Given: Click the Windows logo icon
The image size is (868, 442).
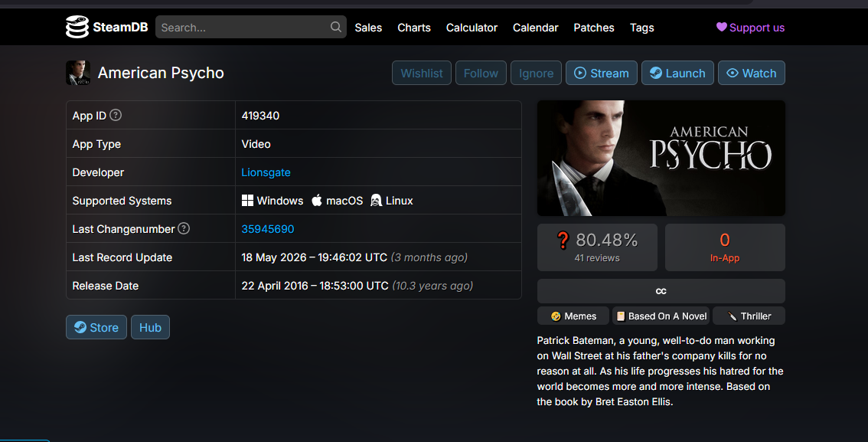Looking at the screenshot, I should tap(247, 201).
